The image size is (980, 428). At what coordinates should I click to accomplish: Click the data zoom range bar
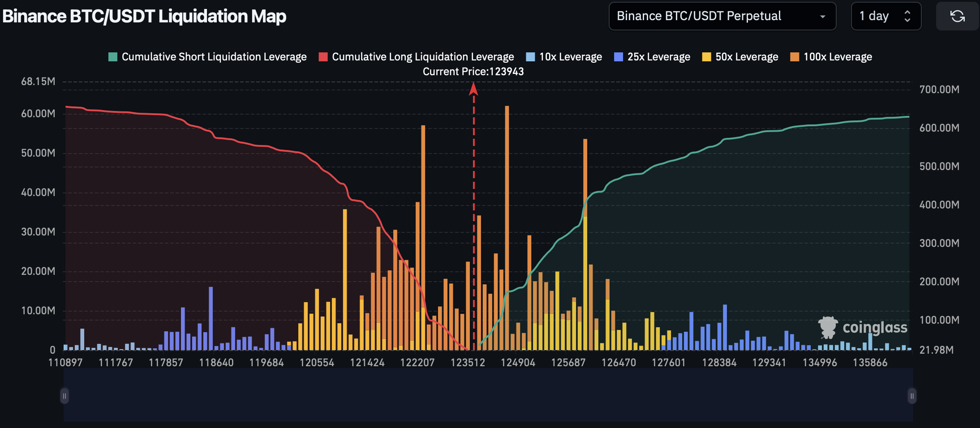tap(488, 396)
